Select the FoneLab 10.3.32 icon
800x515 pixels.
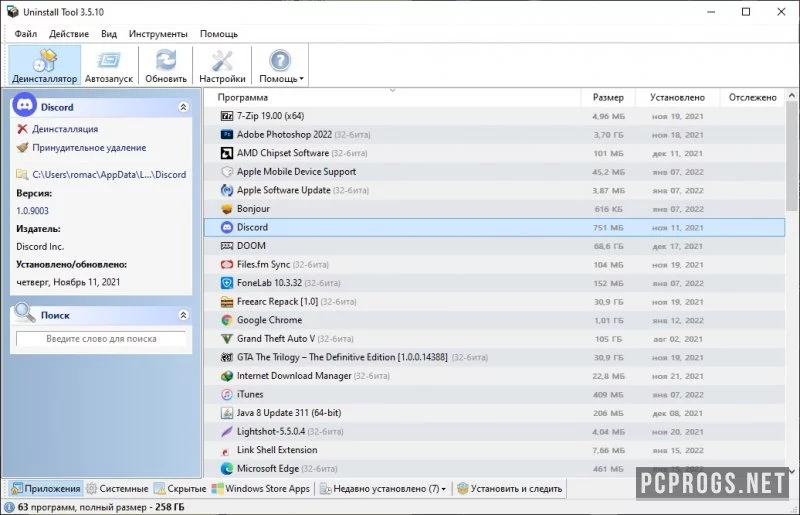(227, 283)
